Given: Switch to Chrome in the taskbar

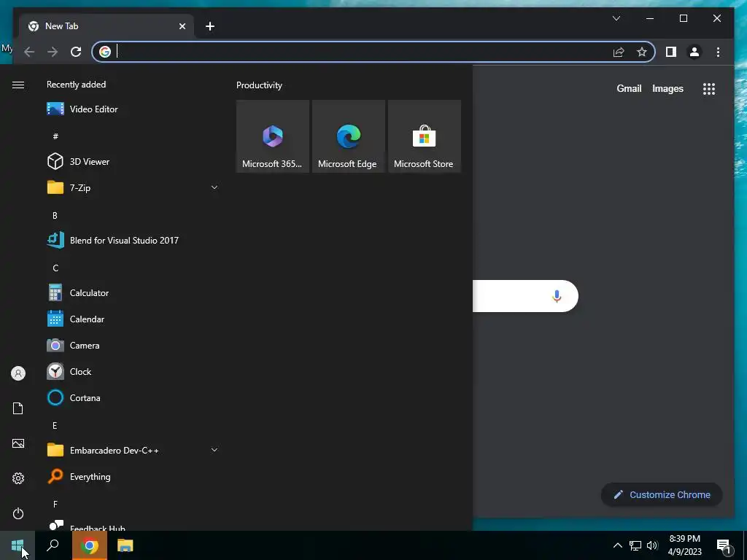Looking at the screenshot, I should pos(90,545).
